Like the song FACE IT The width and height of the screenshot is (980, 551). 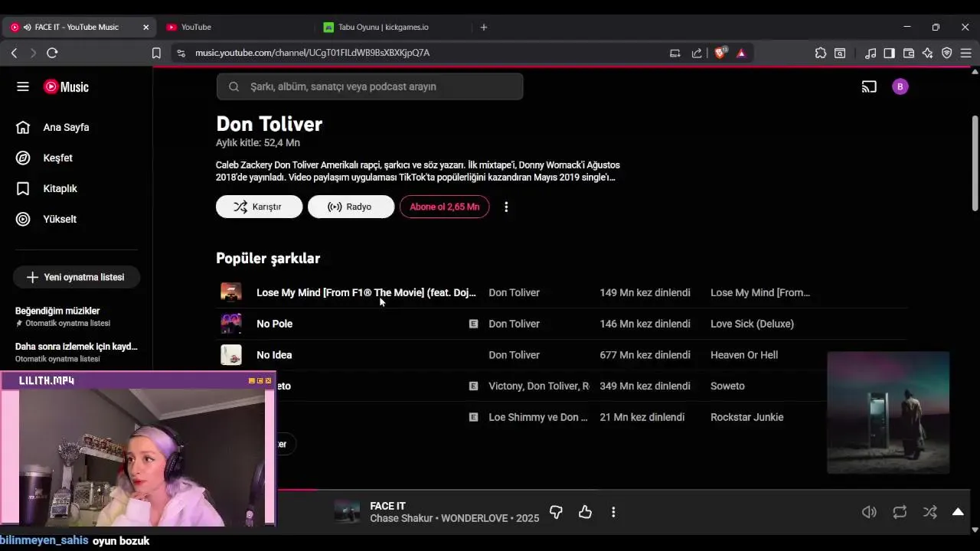pos(586,512)
